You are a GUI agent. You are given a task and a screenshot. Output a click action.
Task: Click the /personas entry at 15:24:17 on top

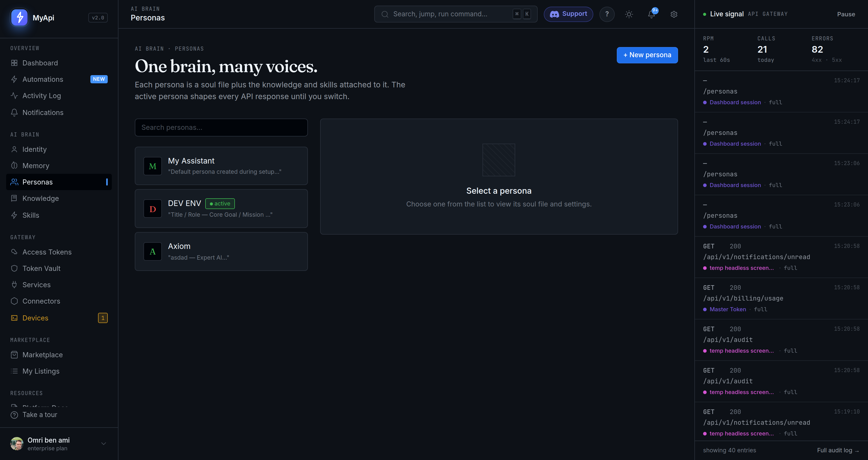coord(781,91)
